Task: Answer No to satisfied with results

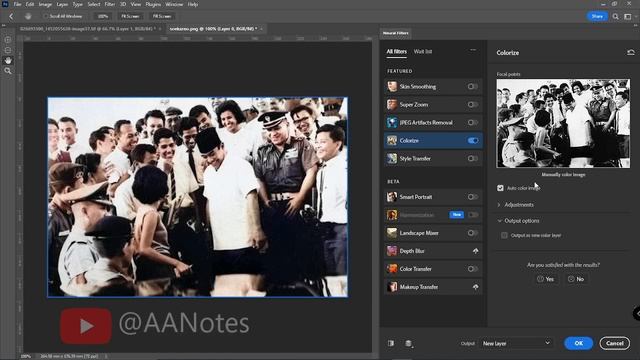Action: 576,279
